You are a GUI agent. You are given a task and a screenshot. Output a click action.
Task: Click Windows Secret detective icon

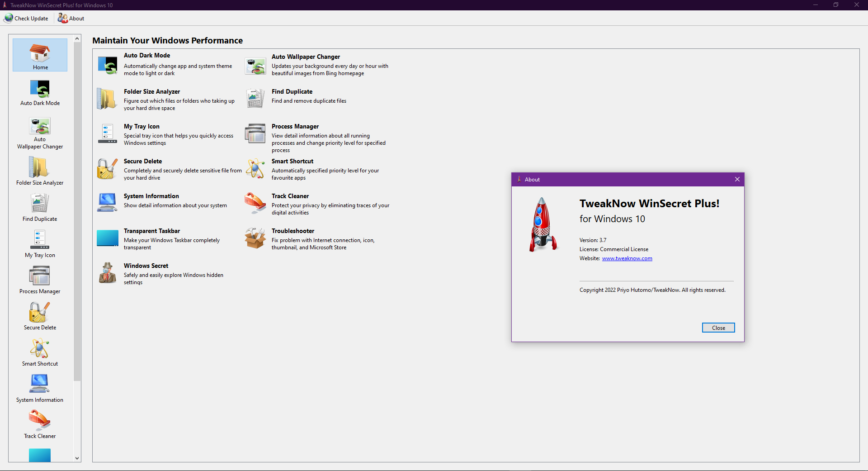coord(108,272)
